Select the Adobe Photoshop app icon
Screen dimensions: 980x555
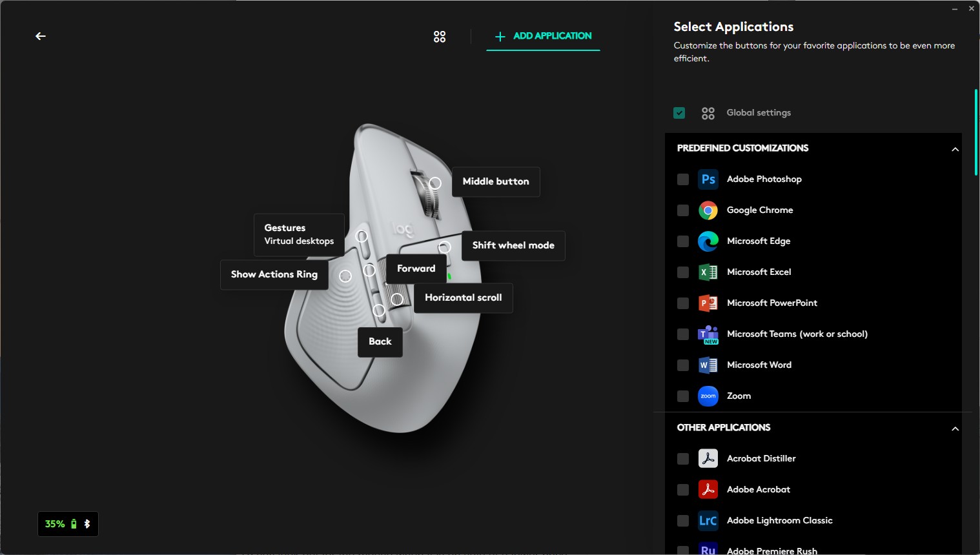pos(708,179)
